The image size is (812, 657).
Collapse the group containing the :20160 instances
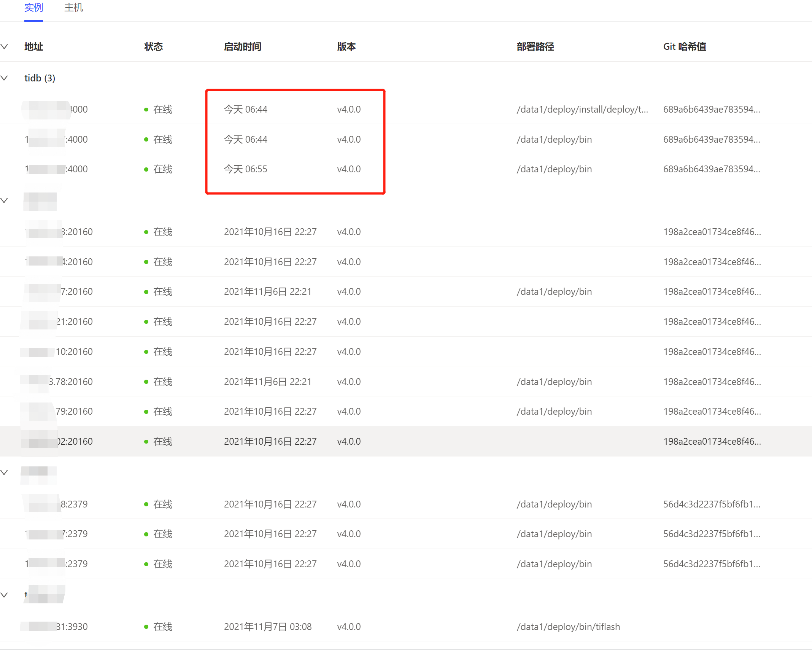(5, 200)
